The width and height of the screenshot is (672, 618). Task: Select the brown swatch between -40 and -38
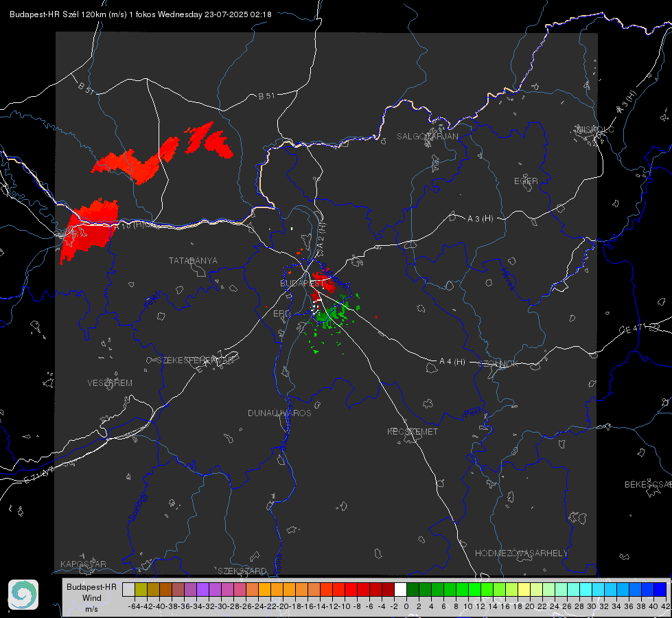[165, 590]
